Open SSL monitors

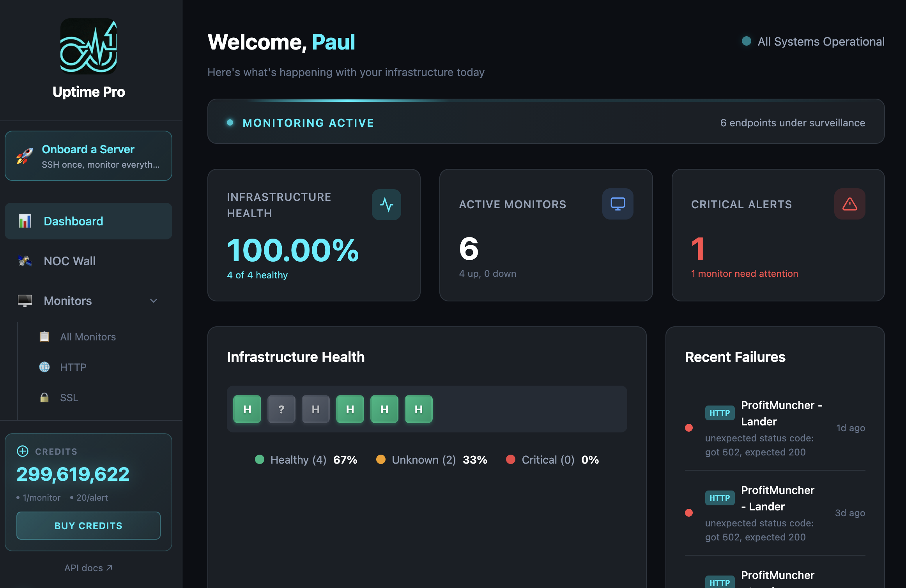click(x=69, y=397)
